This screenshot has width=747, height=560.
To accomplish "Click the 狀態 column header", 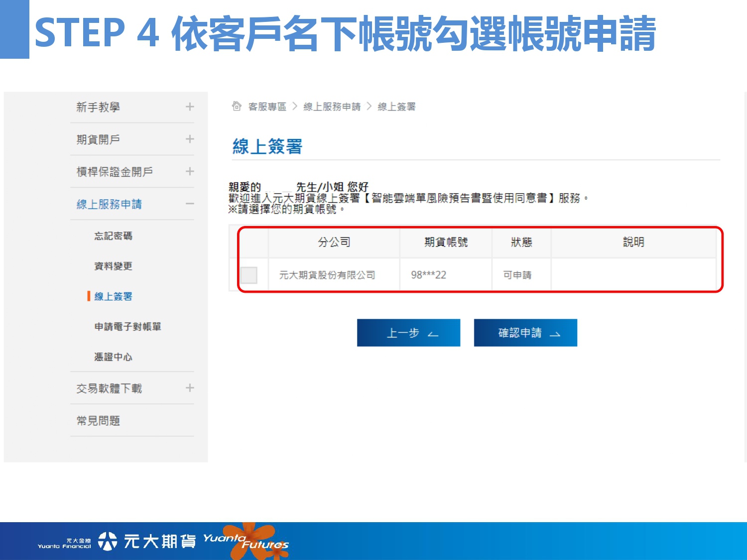I will pos(521,242).
